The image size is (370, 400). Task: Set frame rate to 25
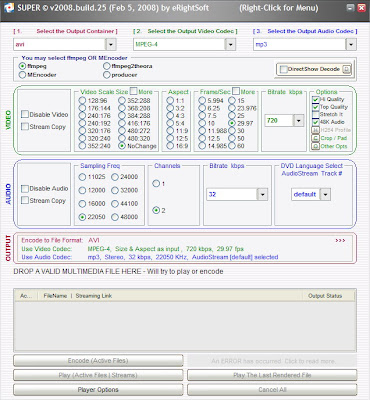tap(232, 116)
